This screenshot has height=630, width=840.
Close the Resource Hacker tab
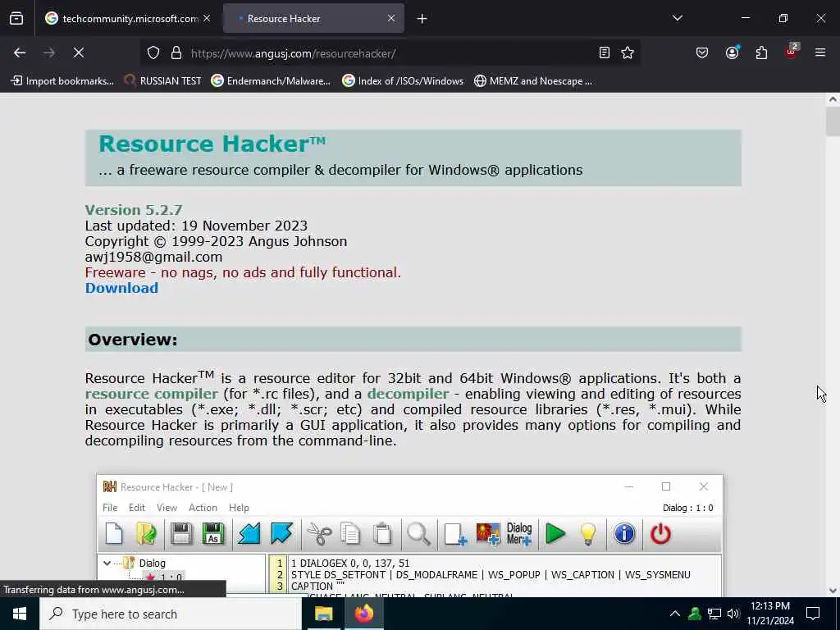coord(391,19)
